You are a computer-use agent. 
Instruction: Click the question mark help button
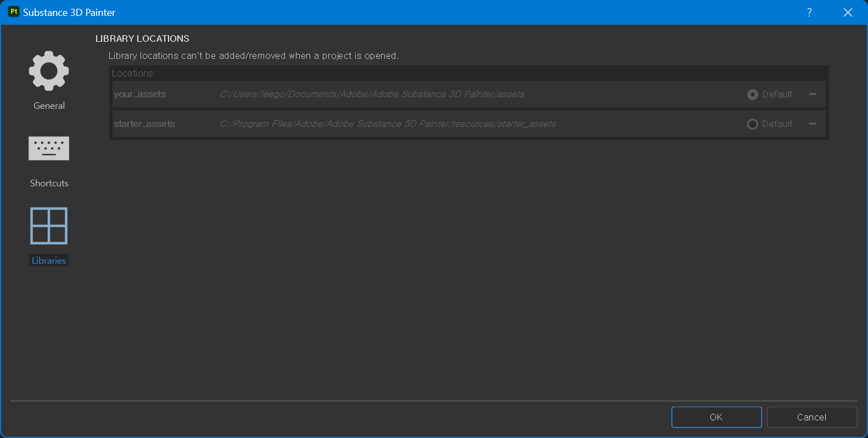(x=809, y=12)
